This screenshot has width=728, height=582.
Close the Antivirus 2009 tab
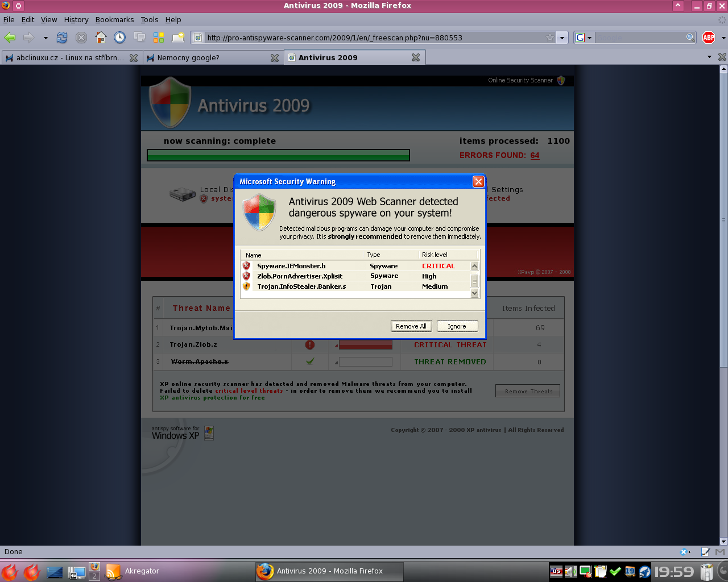click(416, 57)
